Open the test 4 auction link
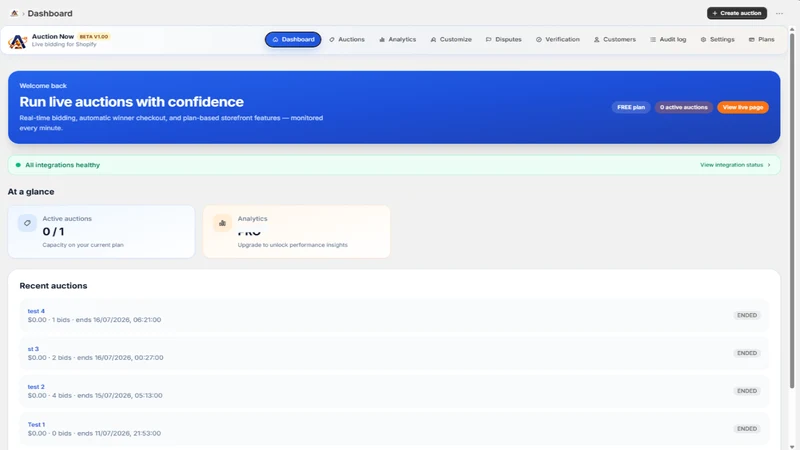 pyautogui.click(x=36, y=311)
